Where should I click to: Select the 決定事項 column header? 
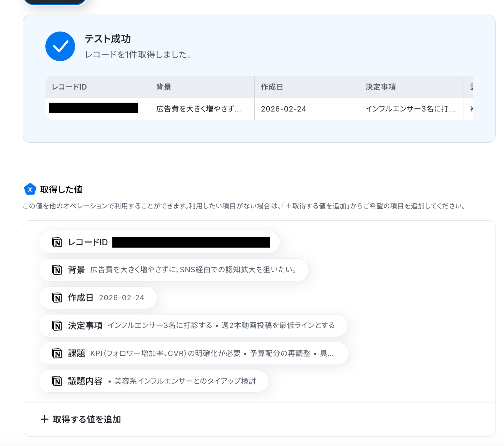click(x=412, y=87)
